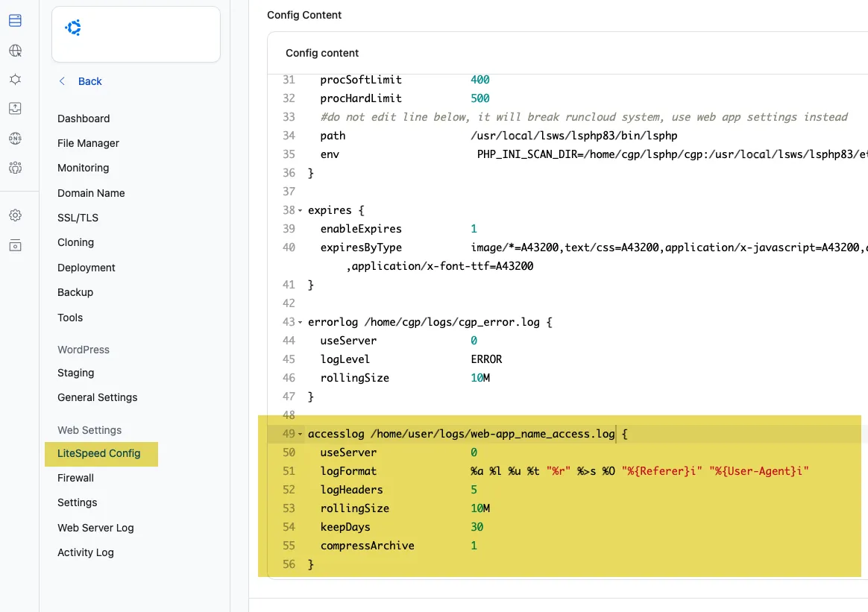Select SSL/TLS in the sidebar
This screenshot has width=868, height=612.
(x=78, y=218)
